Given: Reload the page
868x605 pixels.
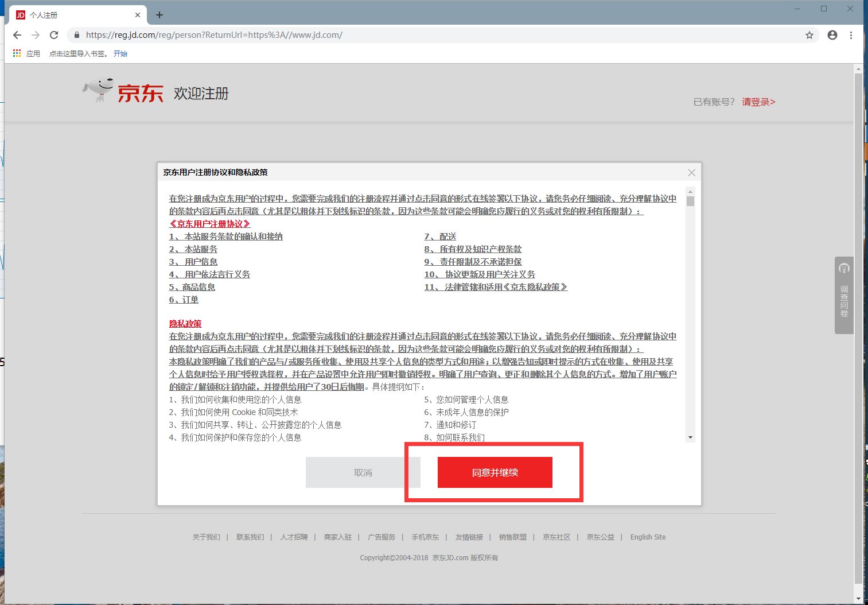Looking at the screenshot, I should point(54,34).
